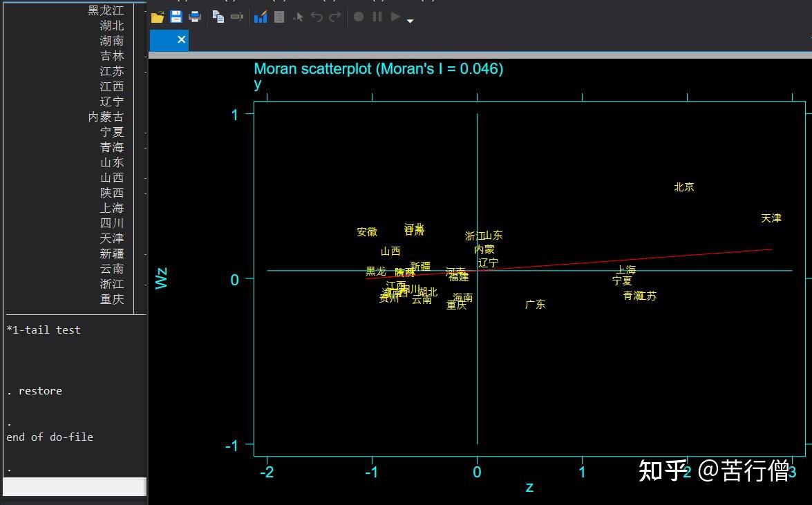Play back recorded graph edits
The width and height of the screenshot is (812, 505).
pyautogui.click(x=395, y=17)
